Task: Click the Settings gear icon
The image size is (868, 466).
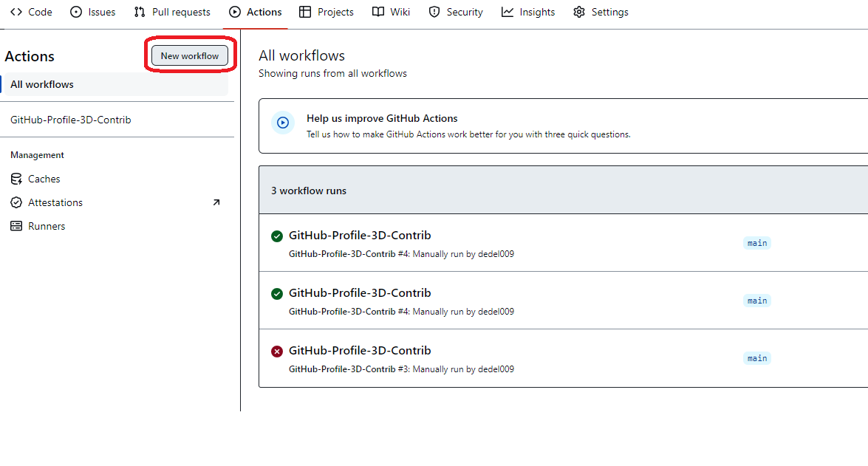Action: tap(579, 12)
